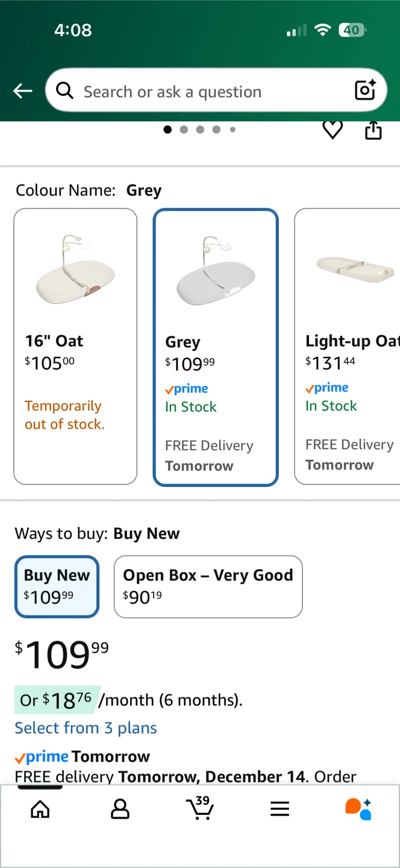The image size is (400, 868).
Task: Open account profile icon
Action: coord(120,809)
